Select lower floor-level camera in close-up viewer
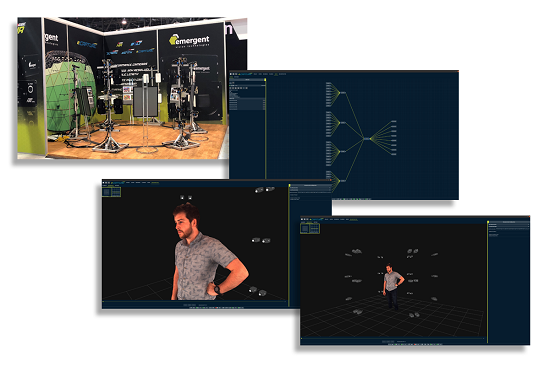This screenshot has height=366, width=550. 262,293
